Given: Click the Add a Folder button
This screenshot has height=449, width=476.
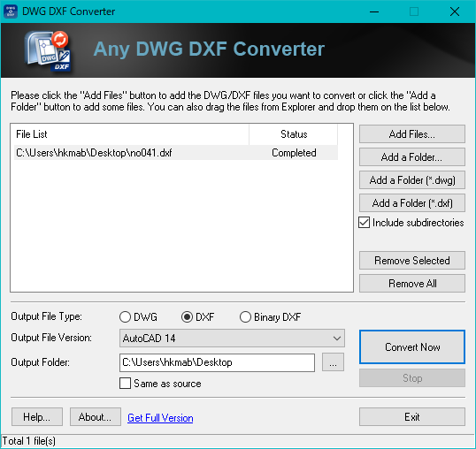Looking at the screenshot, I should (412, 157).
